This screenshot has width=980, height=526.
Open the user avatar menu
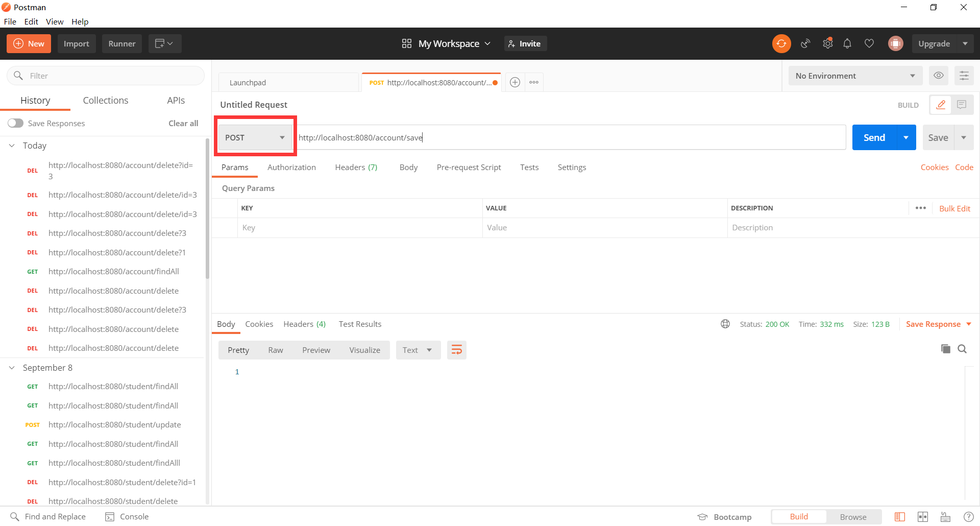click(895, 43)
